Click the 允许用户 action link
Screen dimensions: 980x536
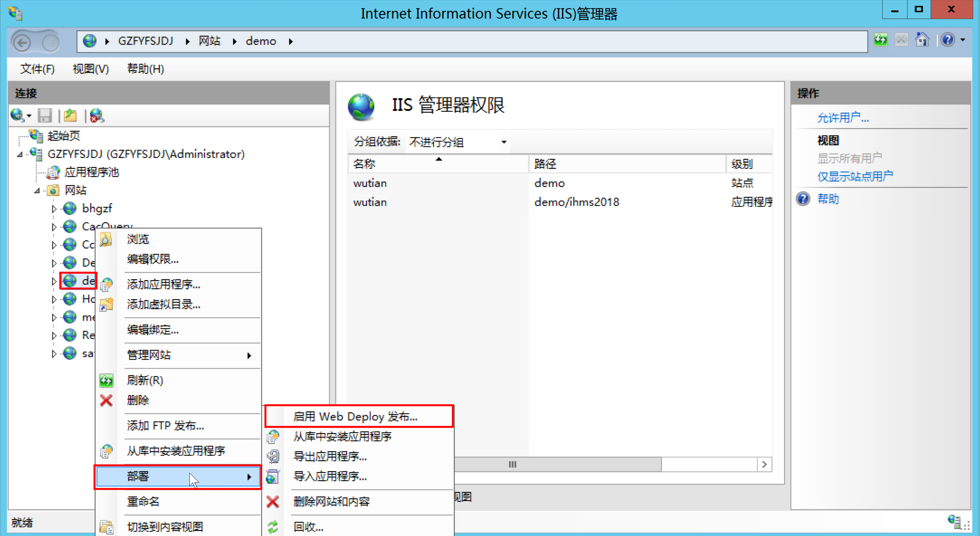click(843, 118)
